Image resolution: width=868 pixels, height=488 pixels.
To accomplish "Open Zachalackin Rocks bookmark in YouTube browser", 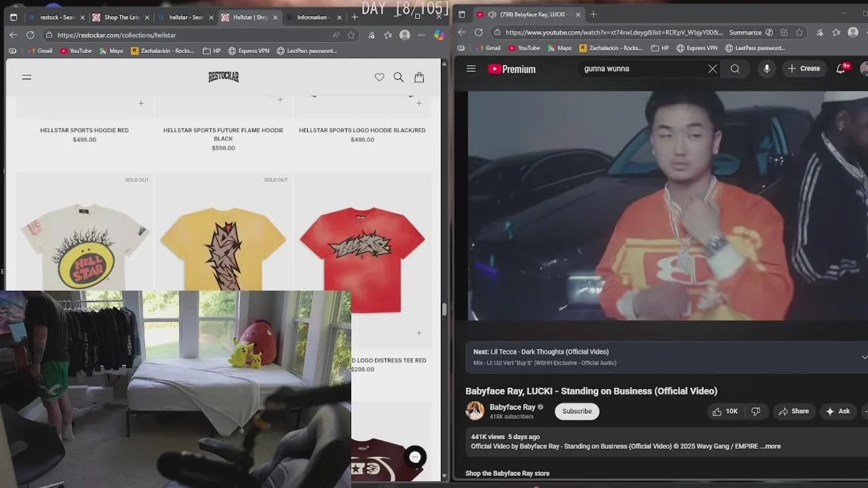I will [610, 48].
